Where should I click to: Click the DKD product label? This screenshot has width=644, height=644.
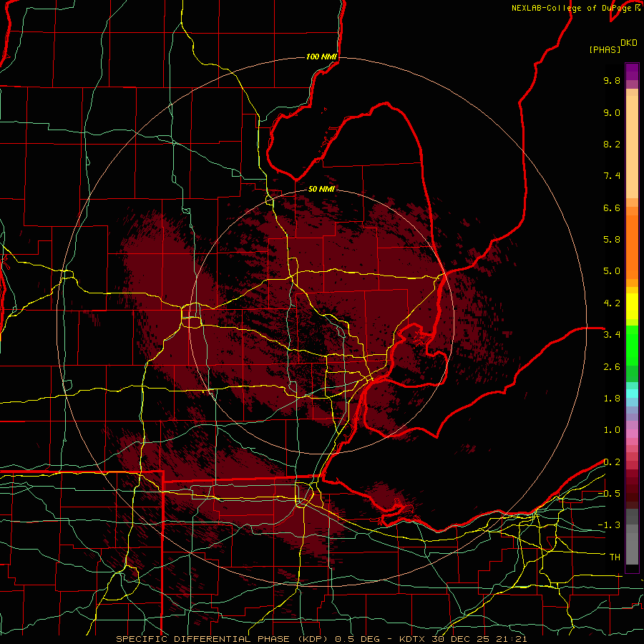629,43
